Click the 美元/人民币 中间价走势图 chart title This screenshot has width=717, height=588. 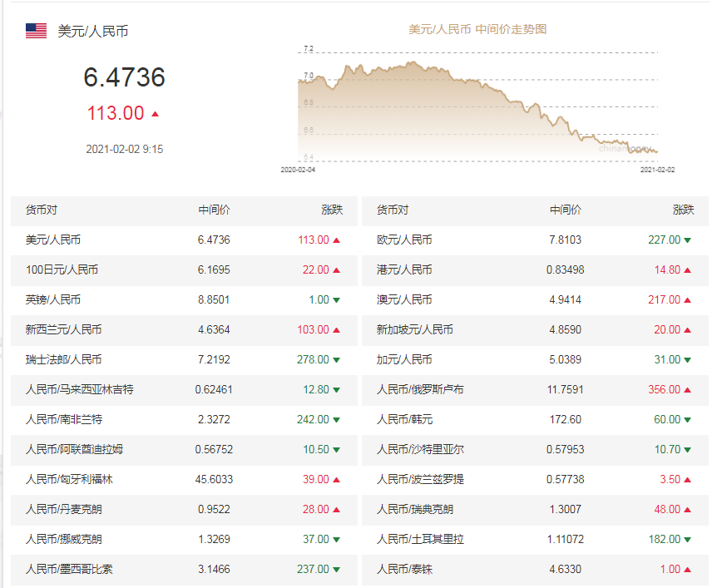(x=477, y=29)
